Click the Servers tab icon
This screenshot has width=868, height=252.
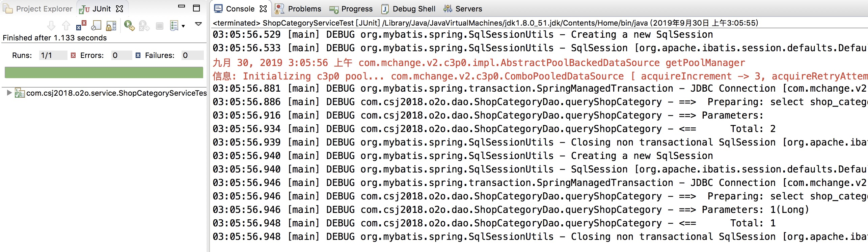[x=448, y=9]
